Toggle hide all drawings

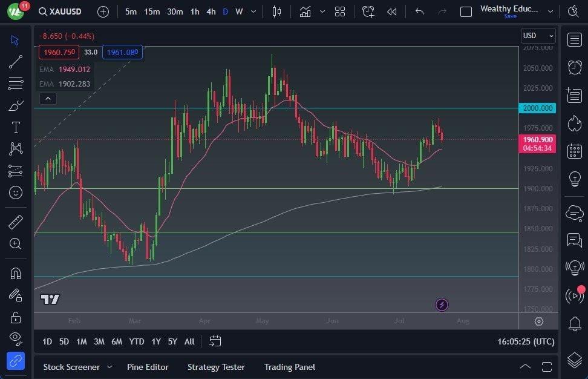[x=16, y=338]
